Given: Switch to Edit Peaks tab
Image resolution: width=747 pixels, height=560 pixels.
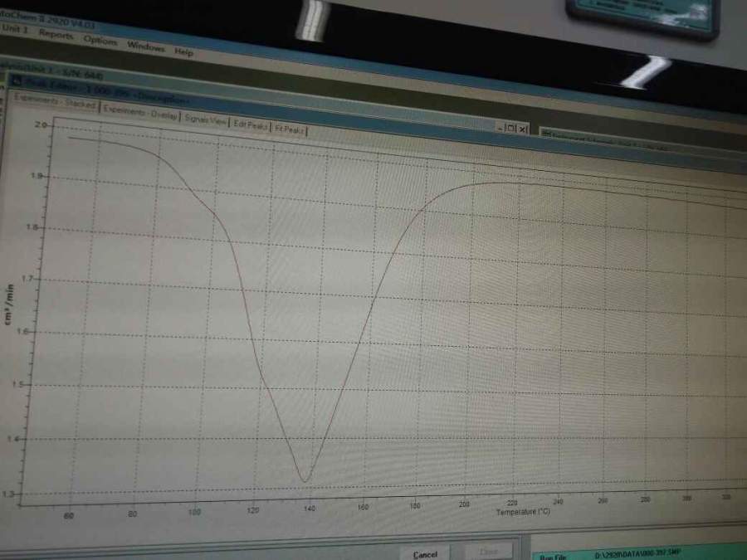Looking at the screenshot, I should click(251, 125).
